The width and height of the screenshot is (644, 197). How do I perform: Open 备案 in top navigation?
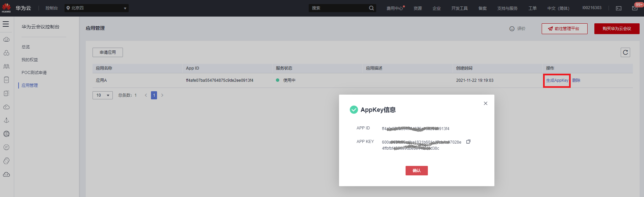coord(483,8)
